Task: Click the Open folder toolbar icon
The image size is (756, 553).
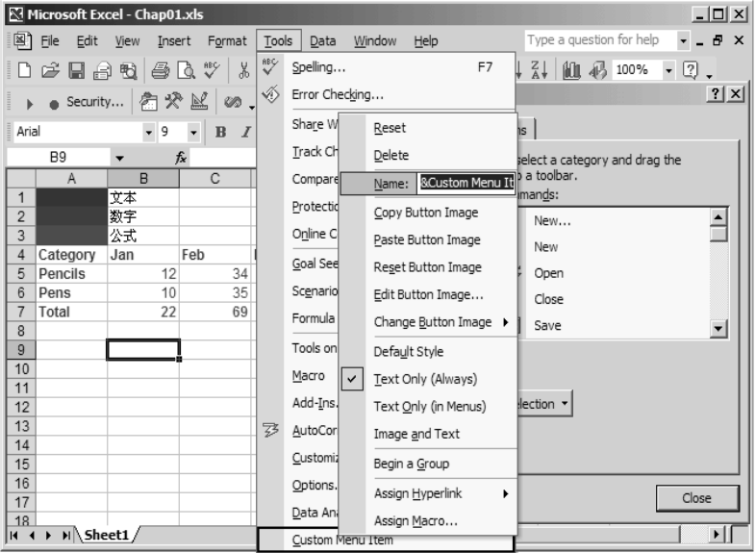Action: click(50, 70)
